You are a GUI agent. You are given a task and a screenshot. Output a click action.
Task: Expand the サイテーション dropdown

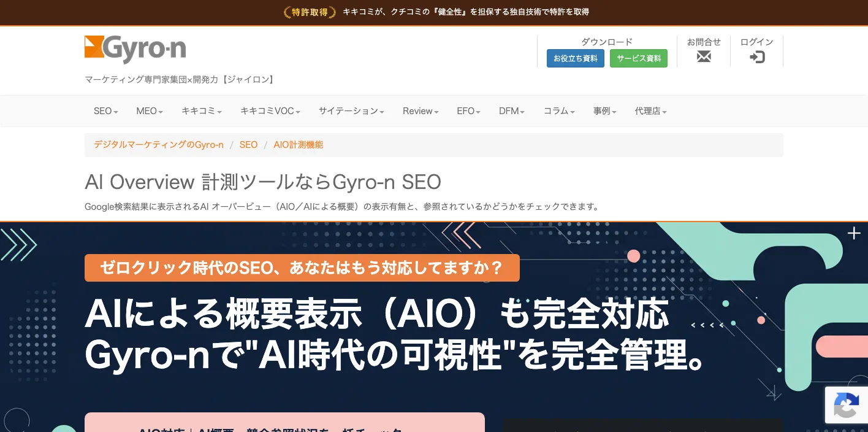click(x=351, y=111)
